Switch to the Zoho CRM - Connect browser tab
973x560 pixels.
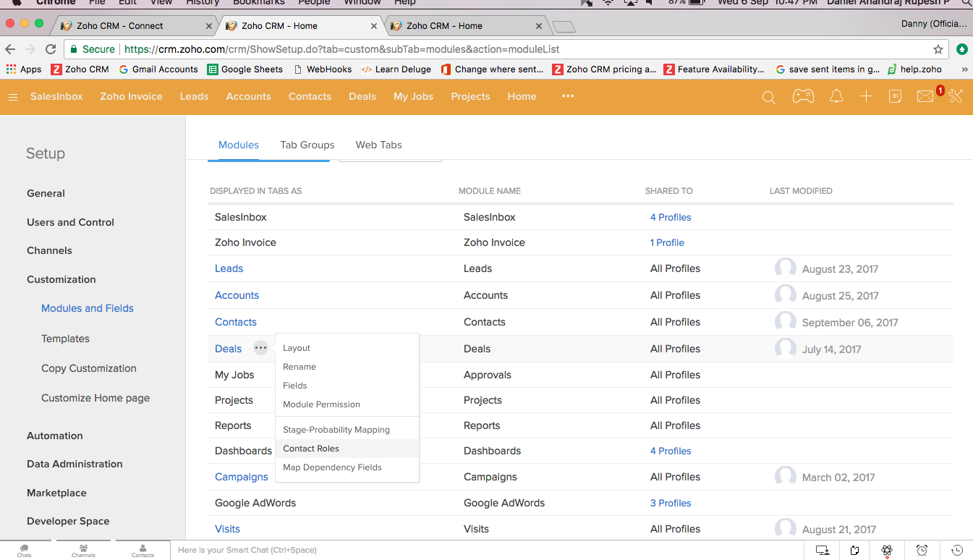tap(135, 25)
